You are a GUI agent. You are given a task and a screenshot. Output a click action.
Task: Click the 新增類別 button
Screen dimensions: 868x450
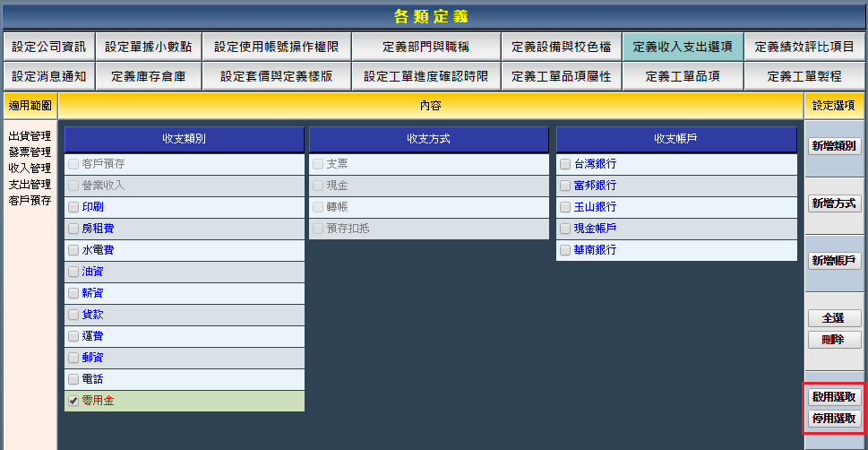coord(834,146)
